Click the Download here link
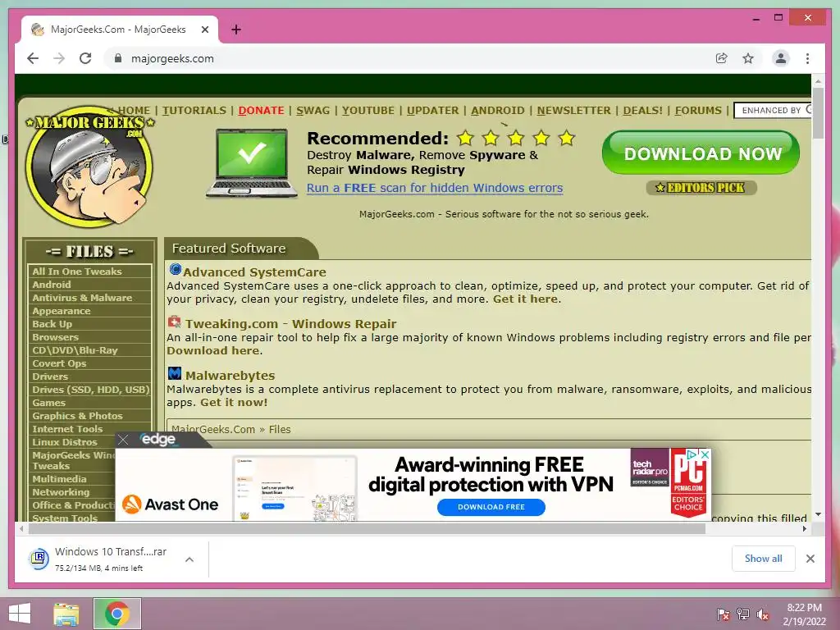The height and width of the screenshot is (630, 840). 213,351
